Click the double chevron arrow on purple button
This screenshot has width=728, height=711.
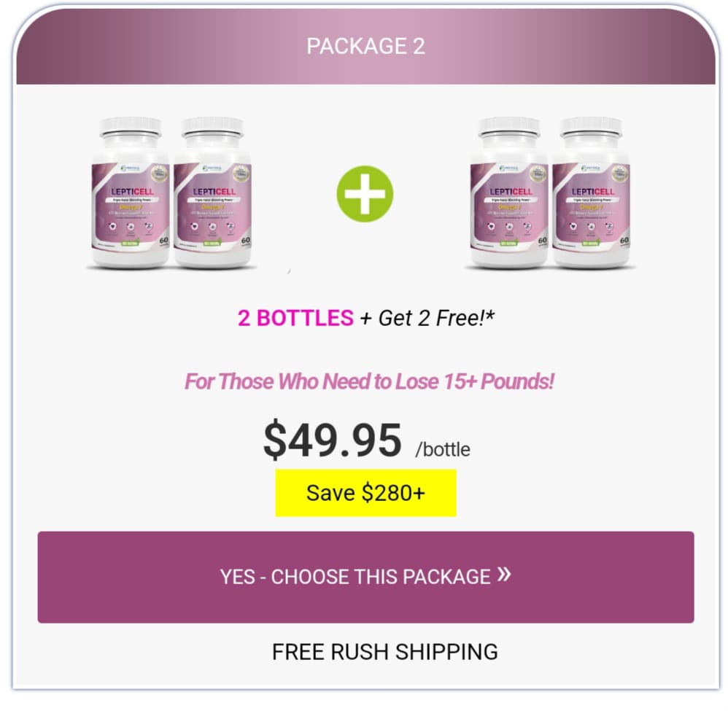click(504, 574)
